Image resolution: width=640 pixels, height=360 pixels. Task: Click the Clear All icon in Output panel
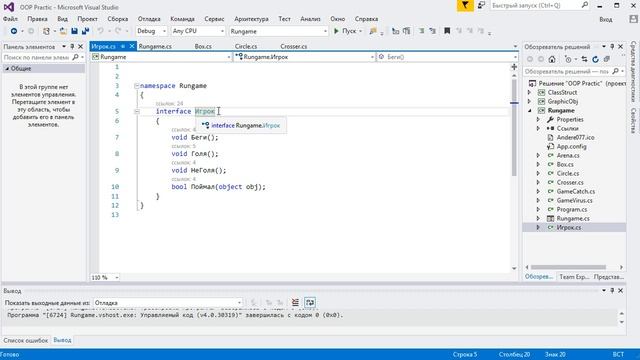pyautogui.click(x=295, y=302)
